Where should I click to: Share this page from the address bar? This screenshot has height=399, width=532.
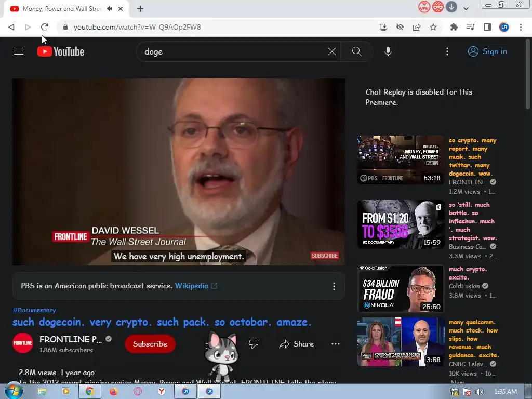417,27
